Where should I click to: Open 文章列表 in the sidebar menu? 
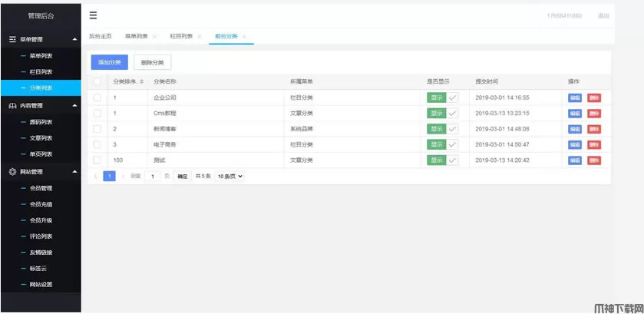[41, 138]
